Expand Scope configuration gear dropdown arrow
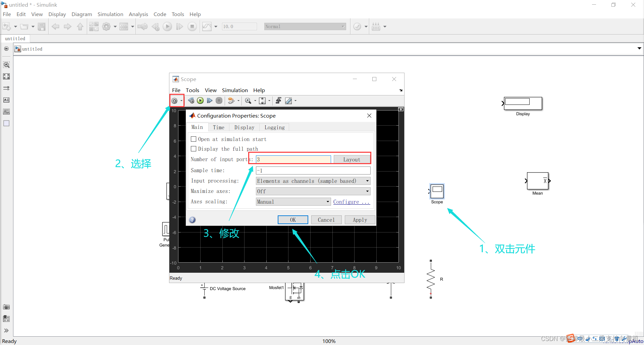The image size is (644, 345). [x=181, y=101]
